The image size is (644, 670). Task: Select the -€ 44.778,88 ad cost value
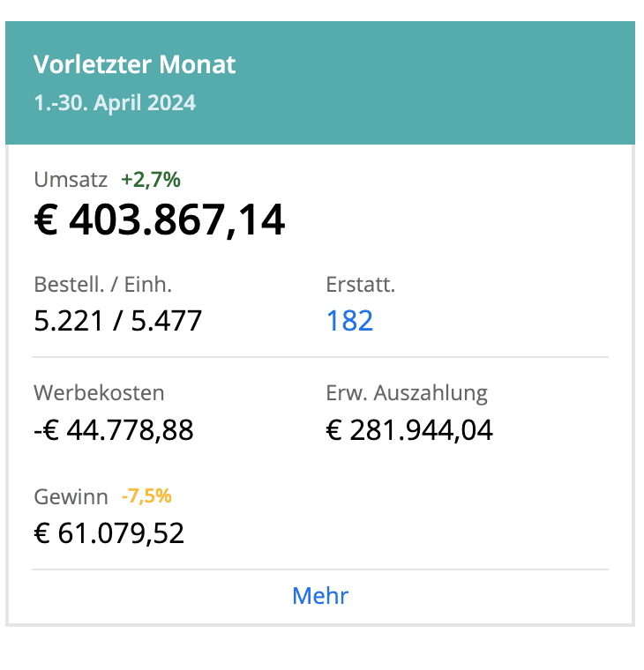114,430
